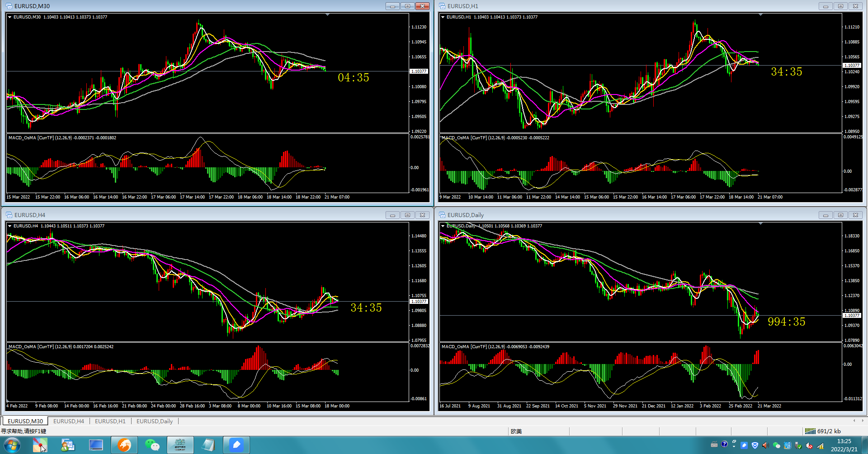868x454 pixels.
Task: Click the blue pen icon in system tray
Action: 744,445
